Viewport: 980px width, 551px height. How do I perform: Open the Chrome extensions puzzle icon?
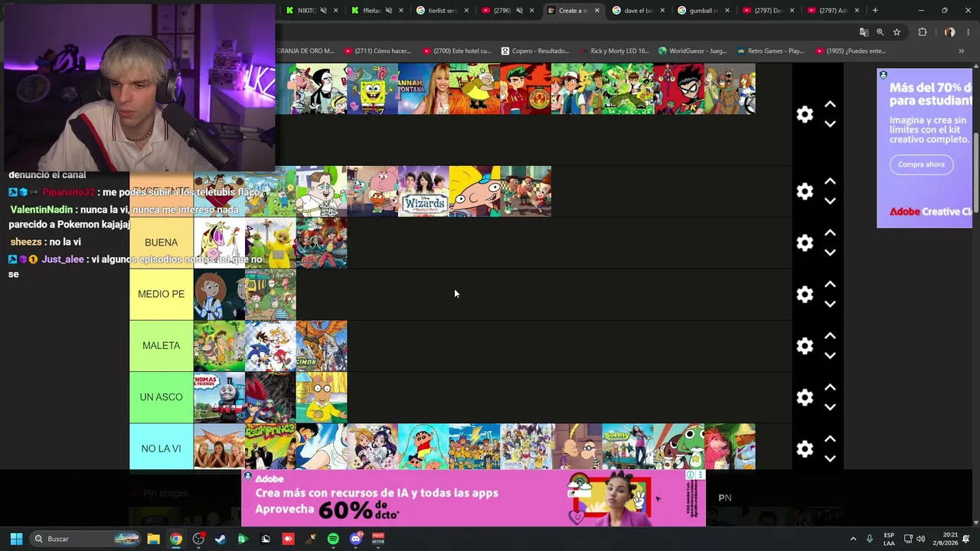923,32
